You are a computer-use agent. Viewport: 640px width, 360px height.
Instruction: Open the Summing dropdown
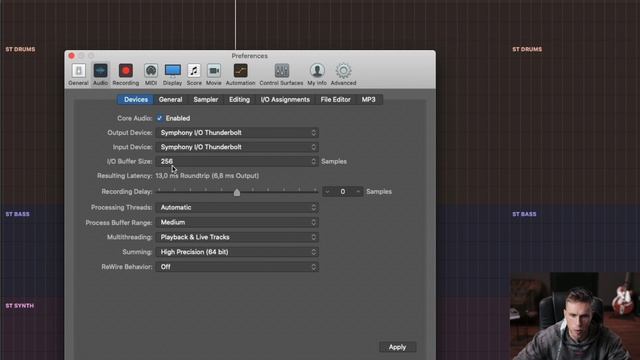click(x=237, y=252)
